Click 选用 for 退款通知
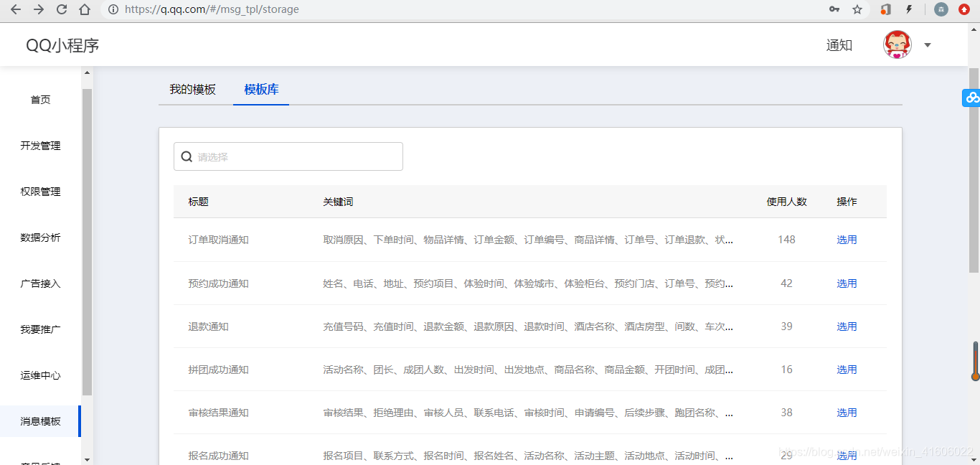980x465 pixels. [x=847, y=327]
